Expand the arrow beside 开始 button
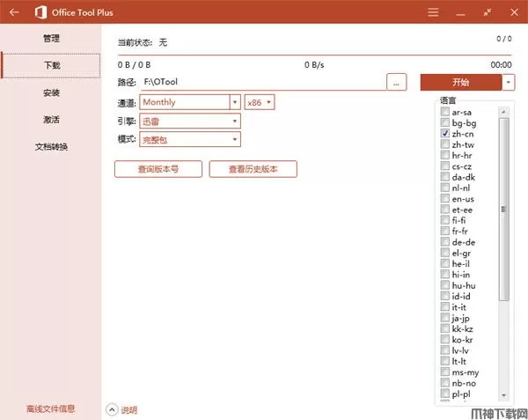 [509, 82]
